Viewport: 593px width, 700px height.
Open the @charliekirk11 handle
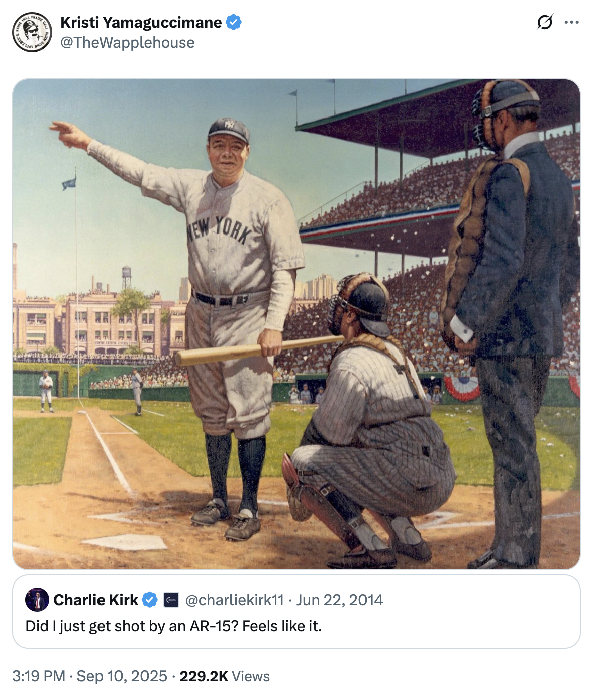(234, 600)
